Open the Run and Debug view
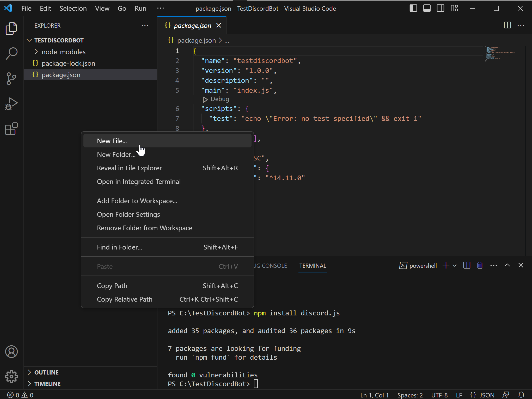This screenshot has height=399, width=532. pyautogui.click(x=11, y=104)
